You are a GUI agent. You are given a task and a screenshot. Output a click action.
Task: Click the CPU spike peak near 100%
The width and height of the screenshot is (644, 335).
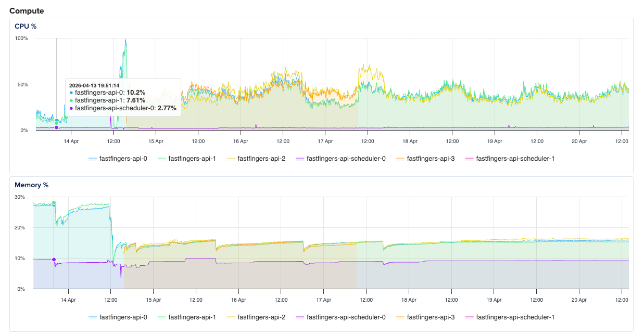click(x=125, y=40)
